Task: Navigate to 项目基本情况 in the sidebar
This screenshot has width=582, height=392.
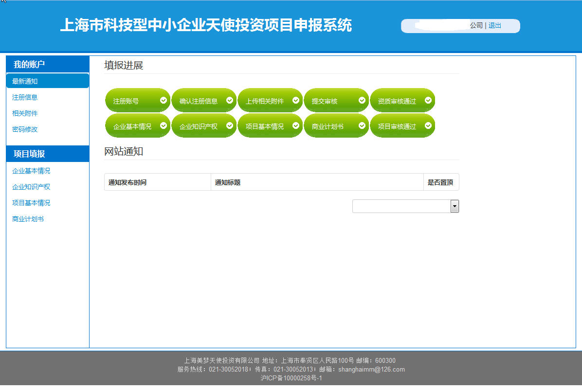Action: click(31, 203)
